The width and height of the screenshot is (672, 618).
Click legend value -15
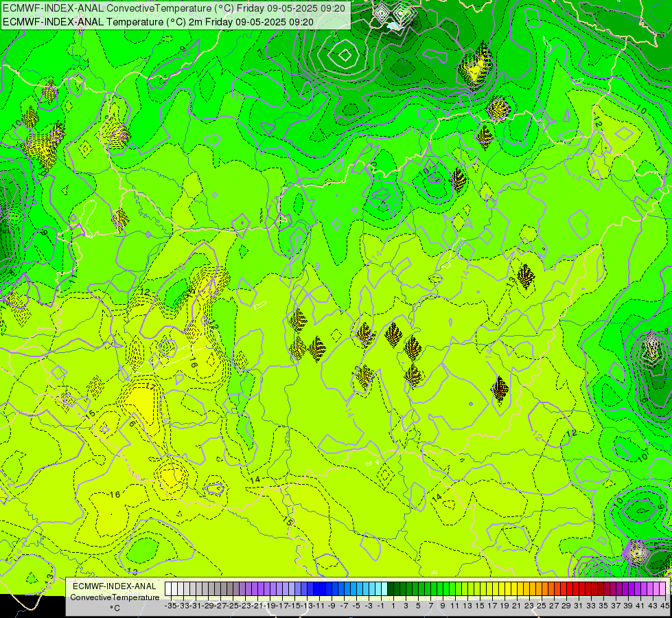tap(295, 606)
